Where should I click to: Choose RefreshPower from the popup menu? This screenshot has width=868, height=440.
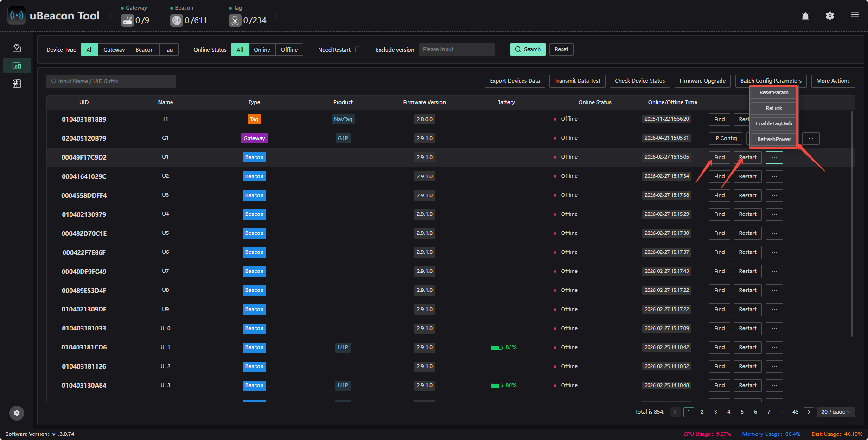[774, 139]
